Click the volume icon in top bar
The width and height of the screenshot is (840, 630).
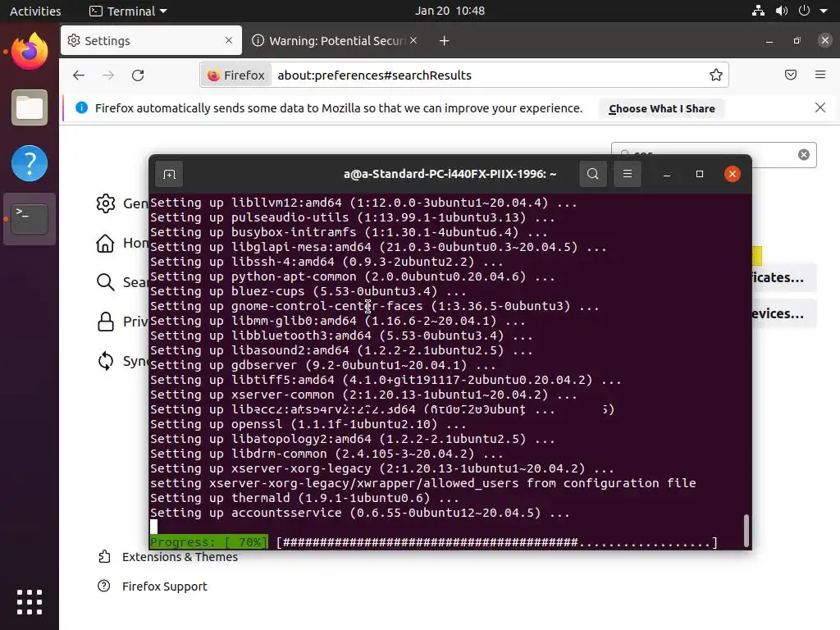[x=782, y=11]
